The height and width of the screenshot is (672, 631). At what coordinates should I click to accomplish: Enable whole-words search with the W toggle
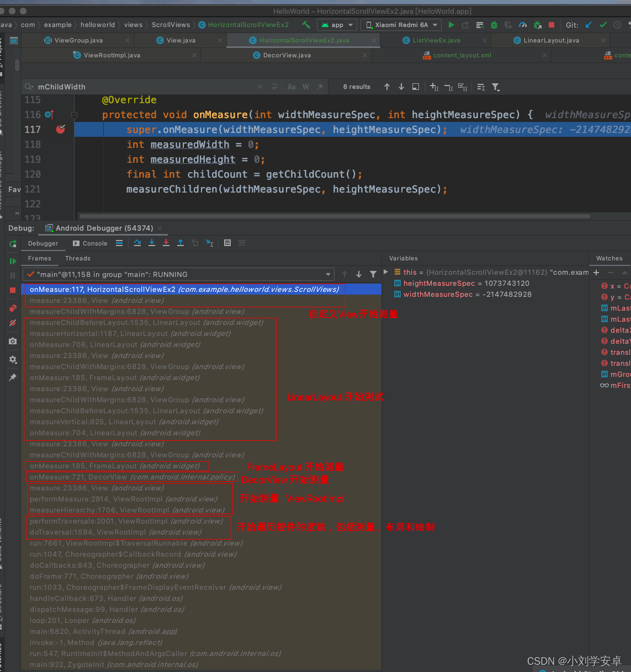pos(305,87)
